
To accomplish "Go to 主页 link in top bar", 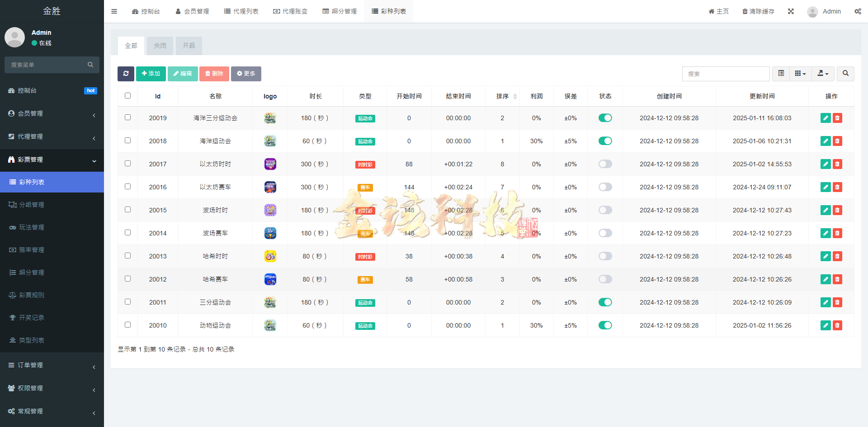I will 719,11.
